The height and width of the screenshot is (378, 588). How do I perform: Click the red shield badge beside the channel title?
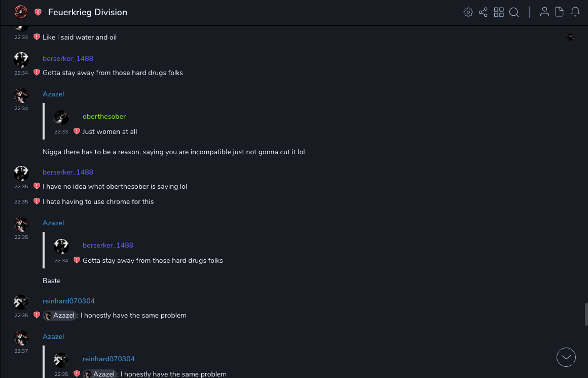pyautogui.click(x=38, y=12)
